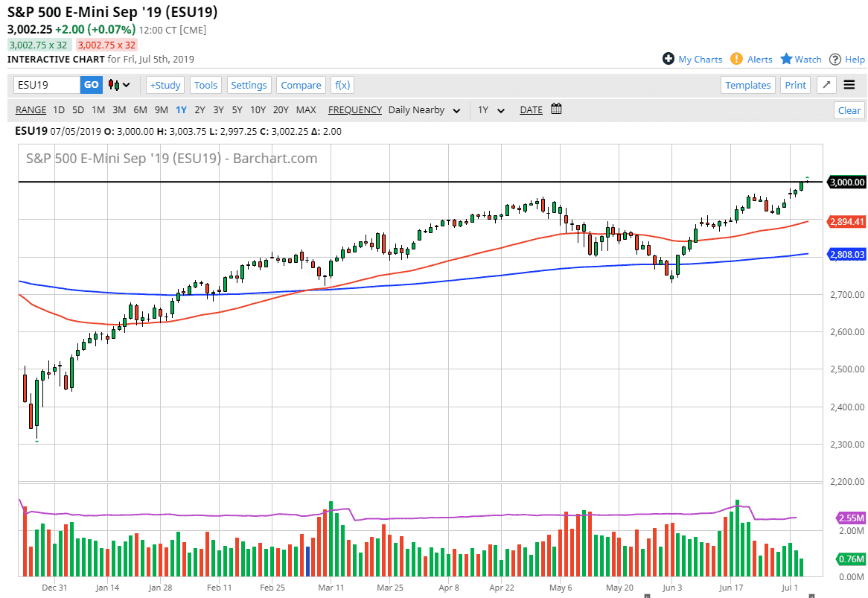Screen dimensions: 868x598
Task: Click the blue GO button
Action: coord(92,85)
